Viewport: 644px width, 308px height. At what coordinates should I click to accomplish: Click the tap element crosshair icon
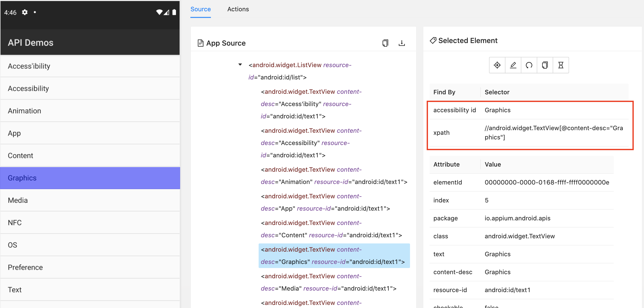pyautogui.click(x=497, y=65)
